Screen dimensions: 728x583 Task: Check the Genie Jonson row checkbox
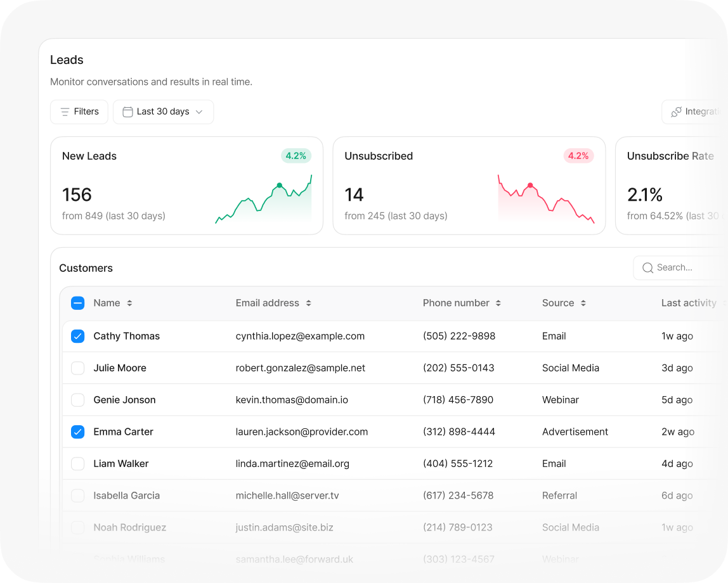77,400
